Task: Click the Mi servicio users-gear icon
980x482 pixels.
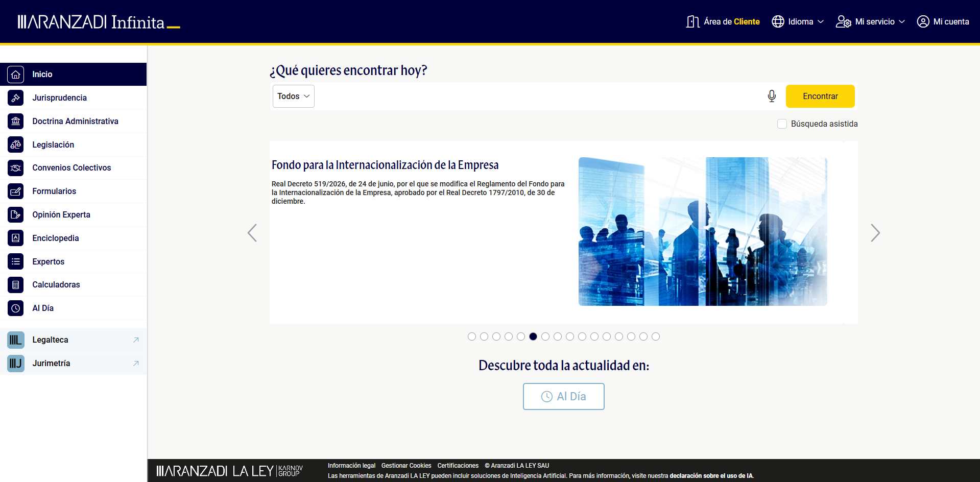Action: click(x=843, y=21)
